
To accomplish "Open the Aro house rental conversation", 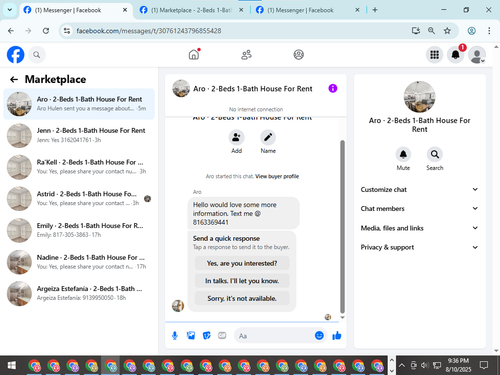I will point(79,104).
